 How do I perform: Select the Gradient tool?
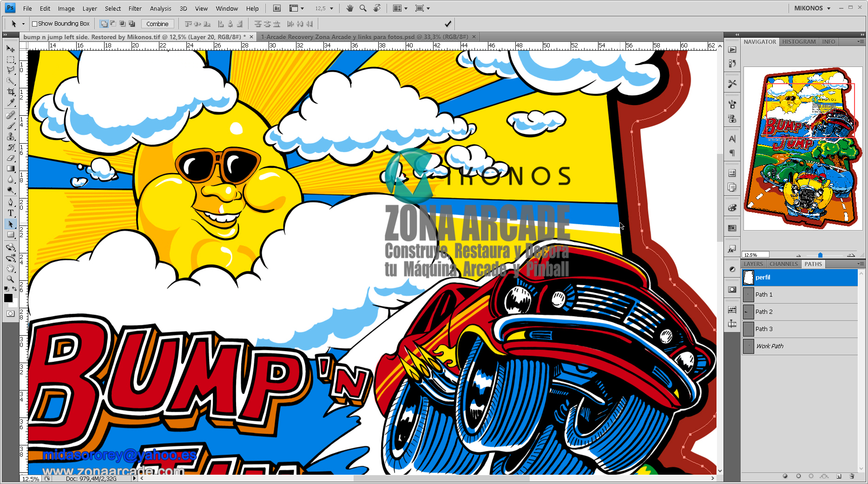point(10,169)
